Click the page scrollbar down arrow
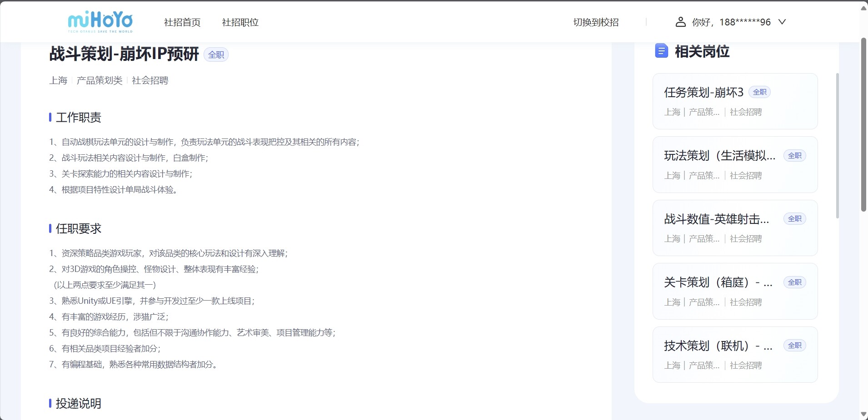The height and width of the screenshot is (420, 868). 863,414
